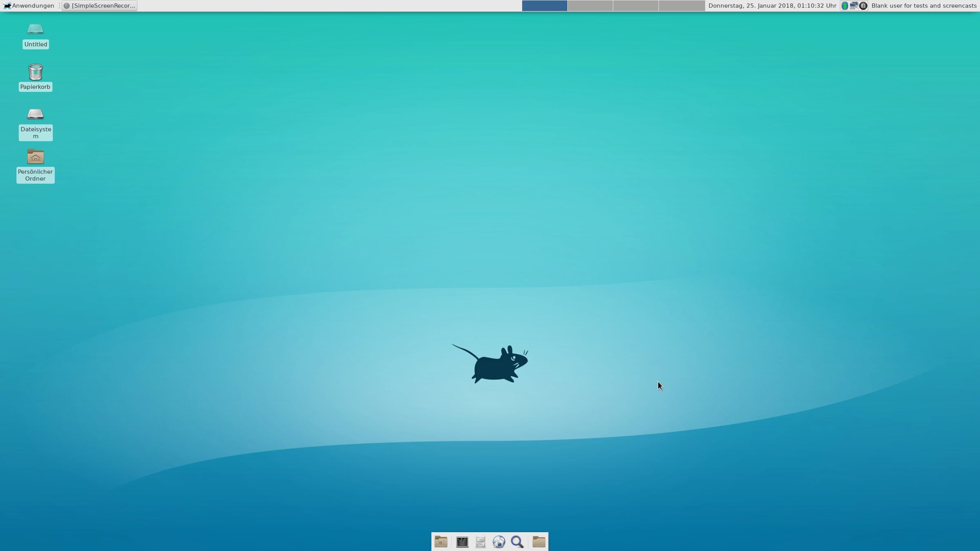Launch the terminal emulator from dock

462,542
